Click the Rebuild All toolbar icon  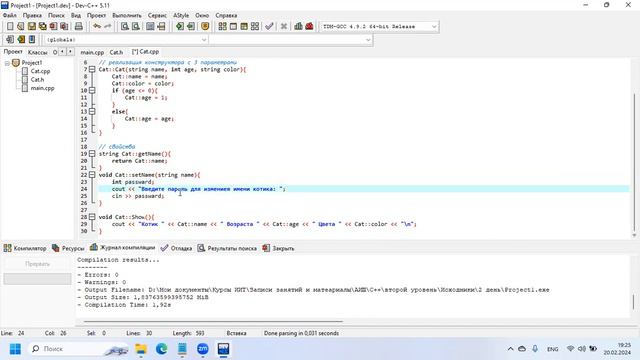[x=255, y=27]
